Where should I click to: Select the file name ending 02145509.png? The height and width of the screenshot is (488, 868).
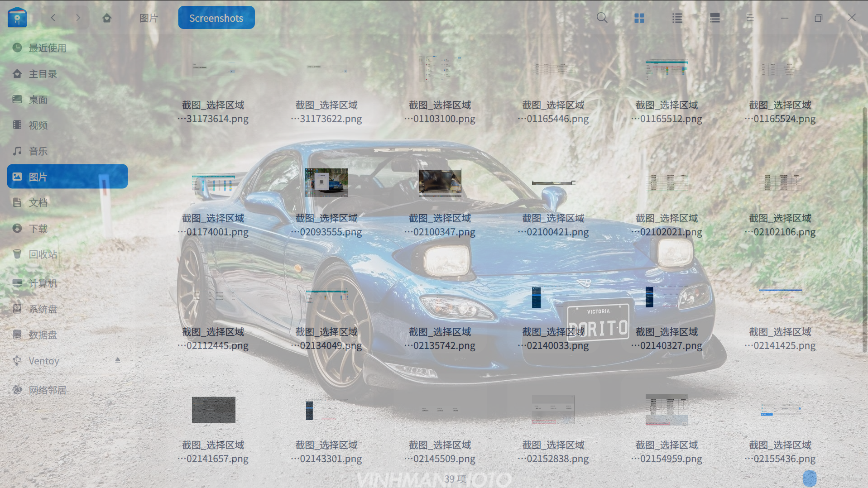[440, 452]
